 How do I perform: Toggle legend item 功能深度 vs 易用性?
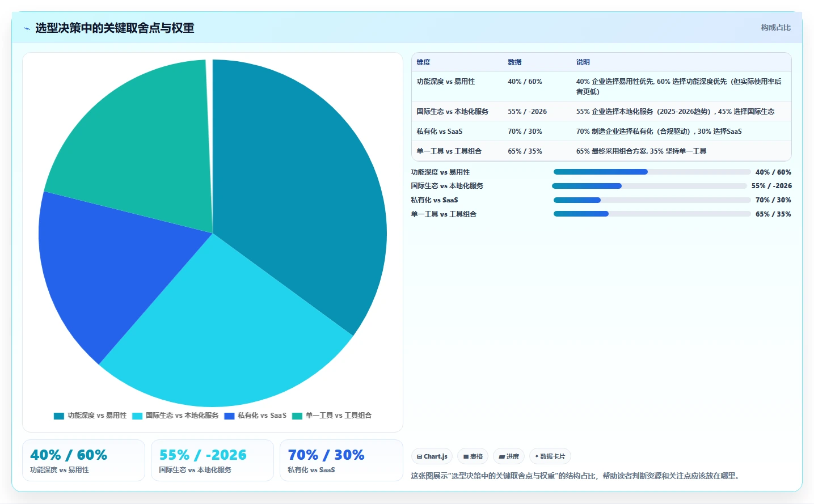(90, 416)
